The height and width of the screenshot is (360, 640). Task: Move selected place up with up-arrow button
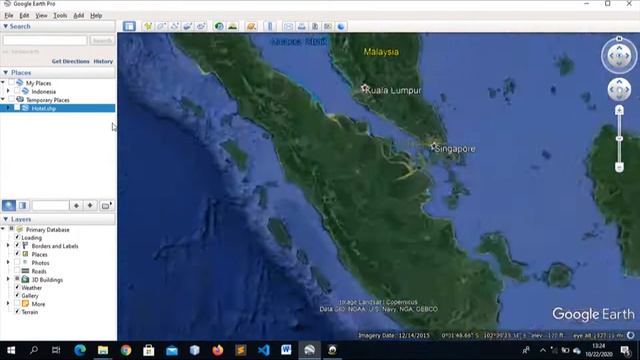[x=76, y=205]
